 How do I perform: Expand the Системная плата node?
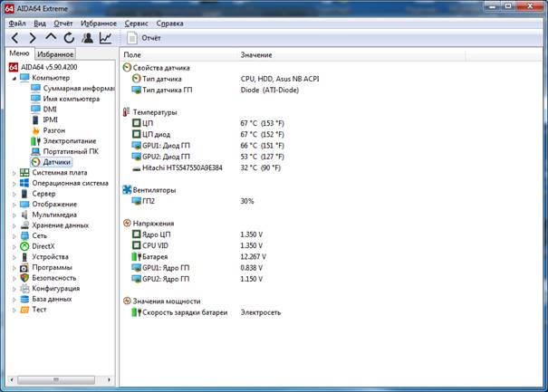click(14, 173)
